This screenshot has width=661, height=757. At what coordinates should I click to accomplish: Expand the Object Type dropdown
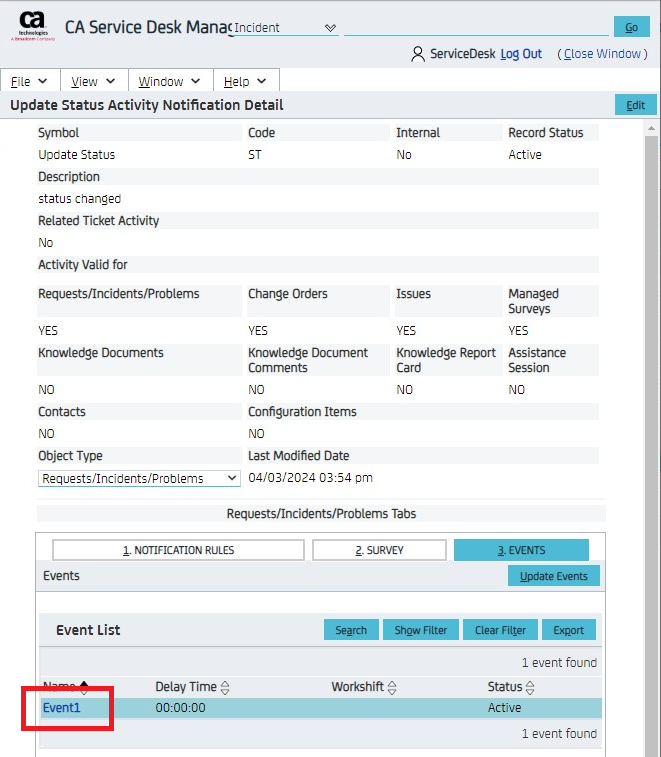tap(139, 478)
